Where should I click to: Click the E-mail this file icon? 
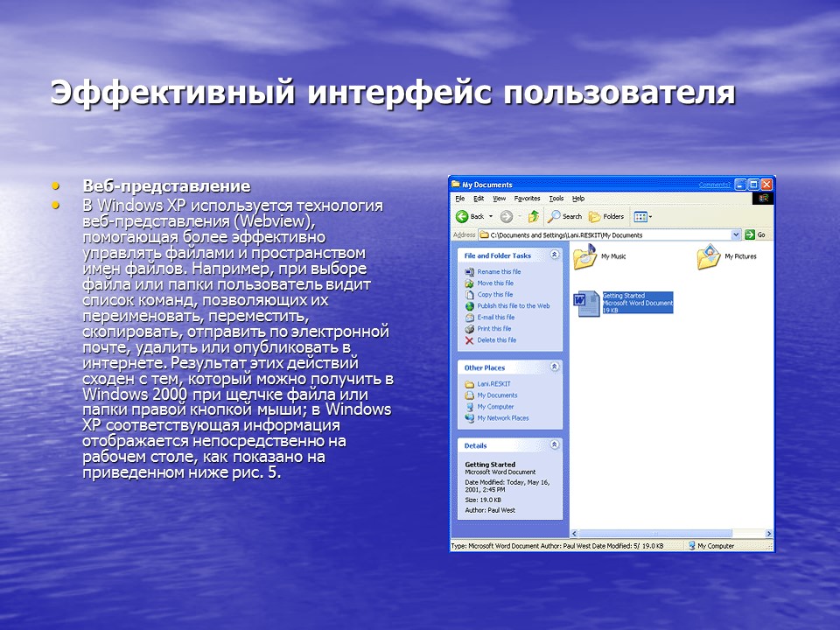click(468, 317)
